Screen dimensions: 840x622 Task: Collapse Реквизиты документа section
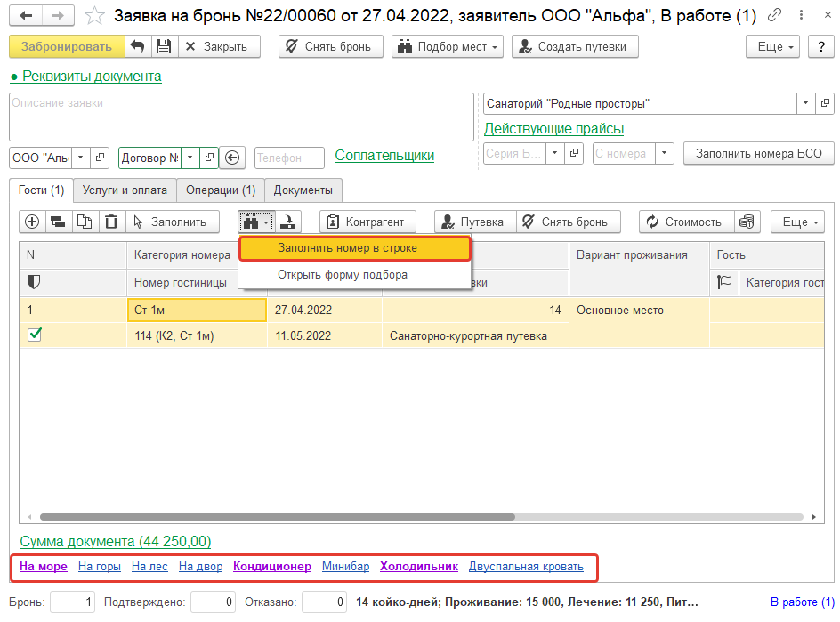pos(85,77)
